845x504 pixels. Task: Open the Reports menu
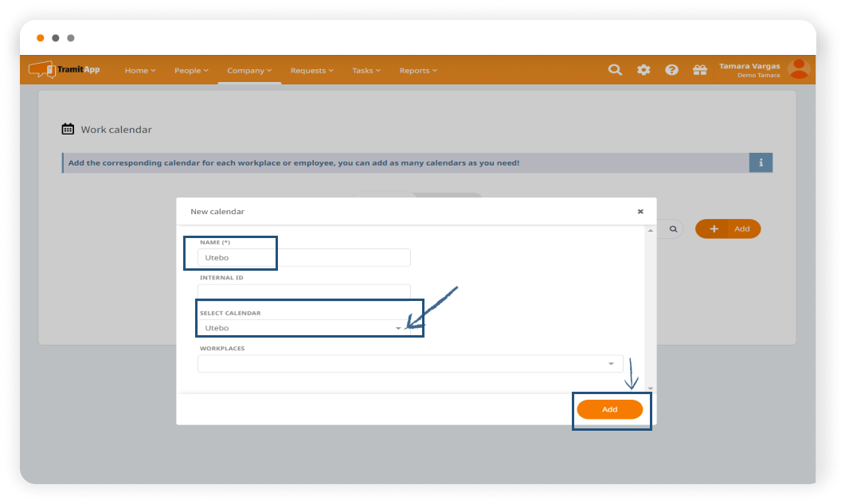[x=418, y=71]
